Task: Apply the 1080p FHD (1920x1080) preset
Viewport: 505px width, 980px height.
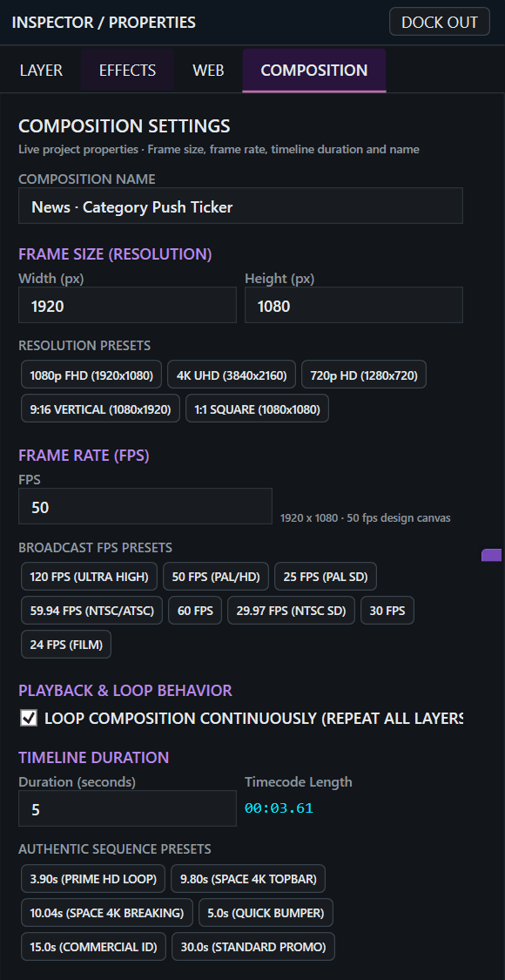Action: point(91,375)
